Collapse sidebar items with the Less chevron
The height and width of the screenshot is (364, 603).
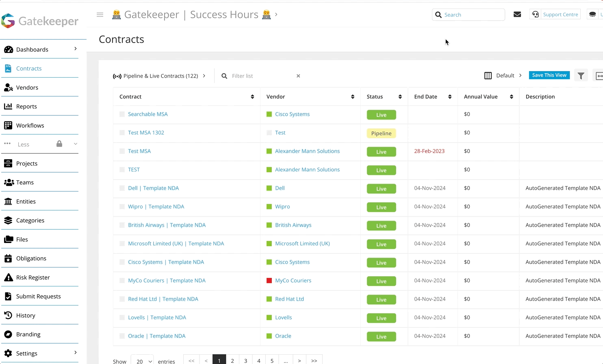[x=75, y=144]
